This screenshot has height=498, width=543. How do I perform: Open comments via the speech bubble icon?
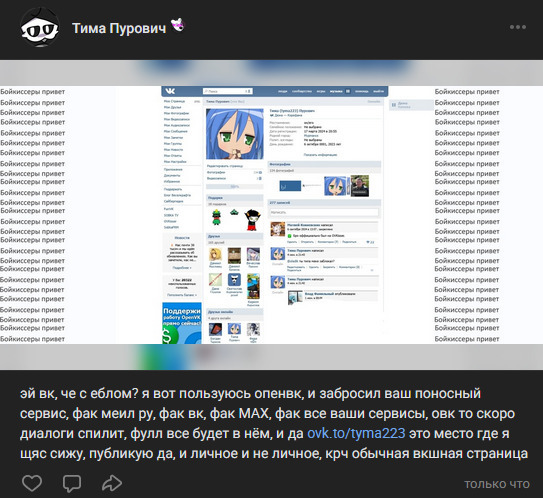click(72, 483)
